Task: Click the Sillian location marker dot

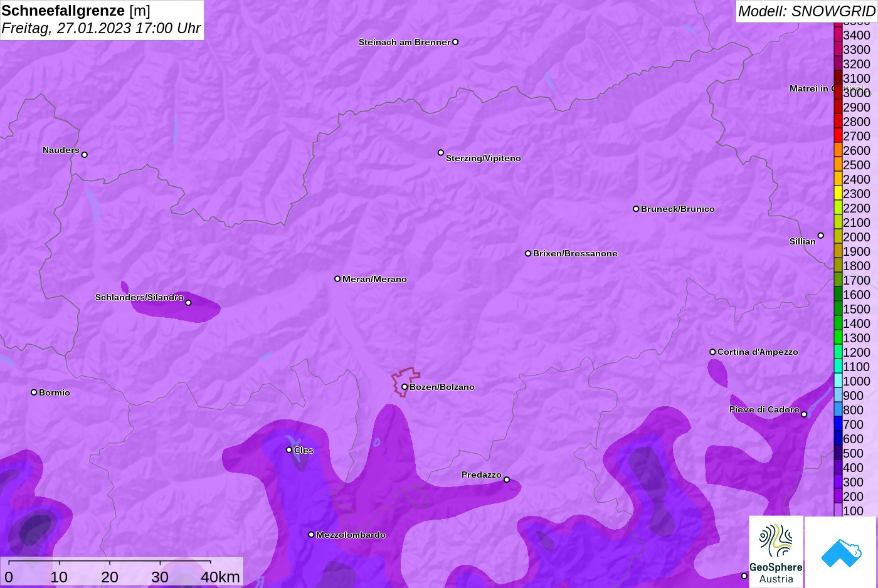Action: (x=821, y=236)
